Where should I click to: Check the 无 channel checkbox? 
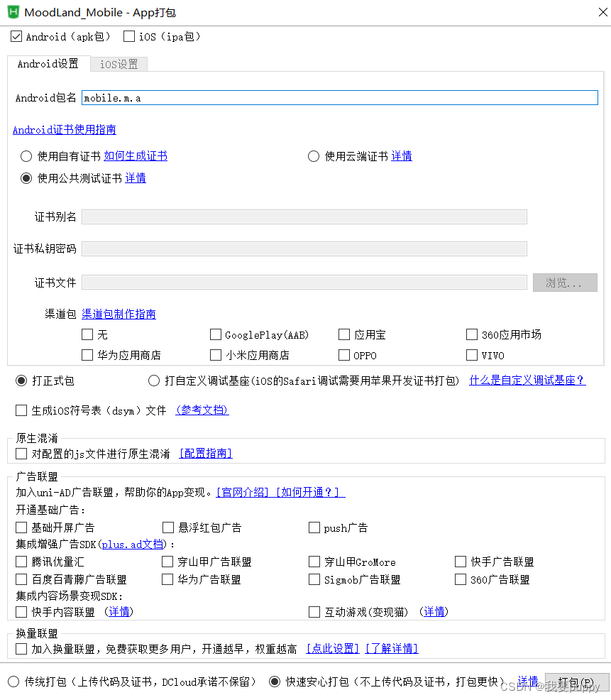(x=87, y=334)
